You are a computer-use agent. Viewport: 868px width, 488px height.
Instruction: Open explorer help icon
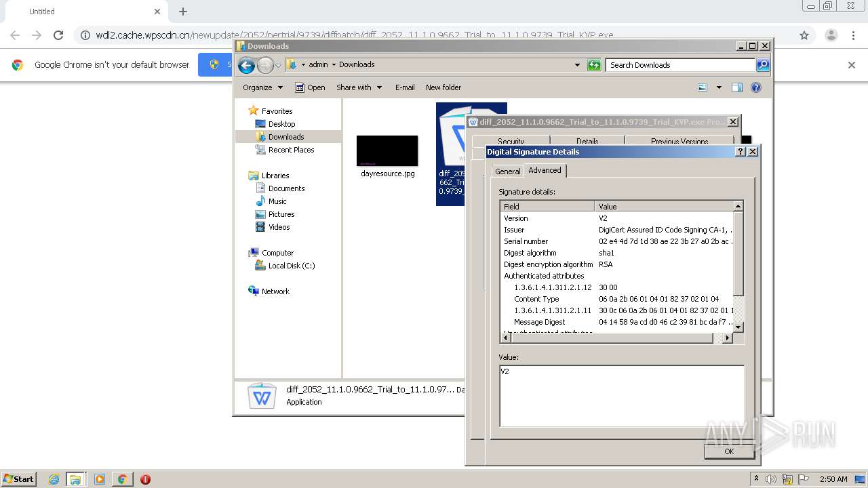coord(756,87)
